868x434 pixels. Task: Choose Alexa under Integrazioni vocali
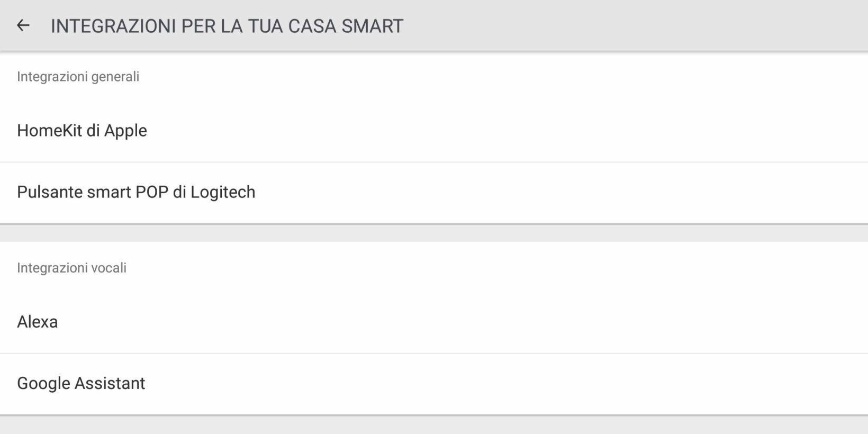tap(38, 322)
